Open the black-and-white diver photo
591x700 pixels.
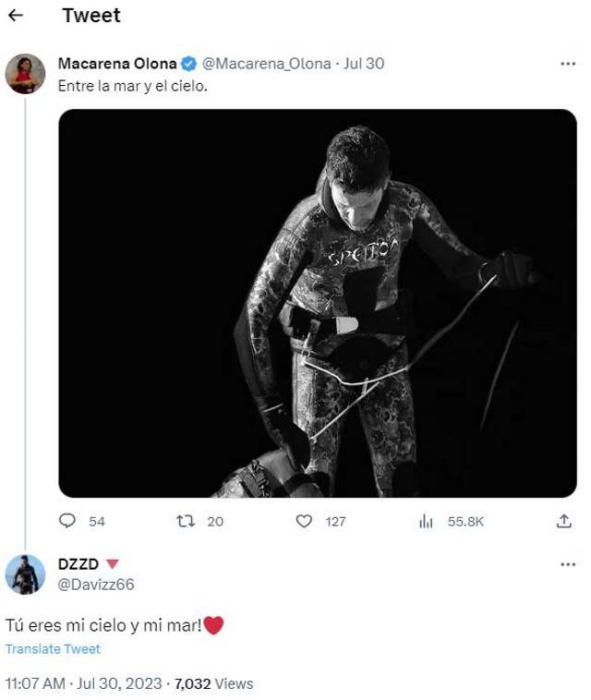[x=318, y=303]
